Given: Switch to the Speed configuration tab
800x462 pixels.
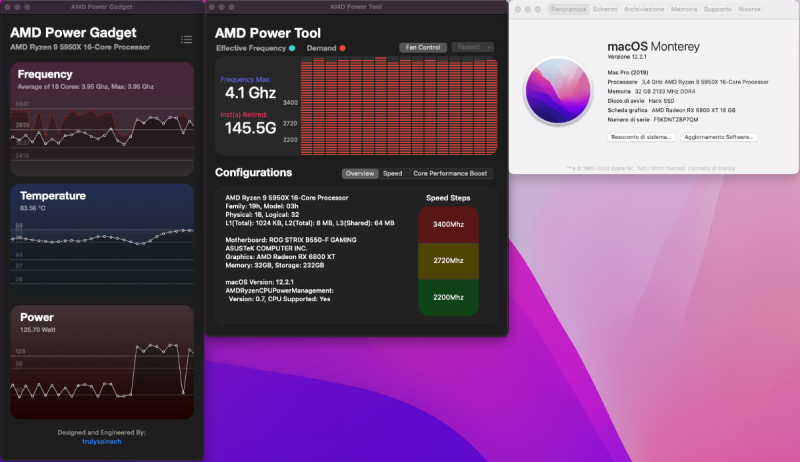Looking at the screenshot, I should pos(392,173).
